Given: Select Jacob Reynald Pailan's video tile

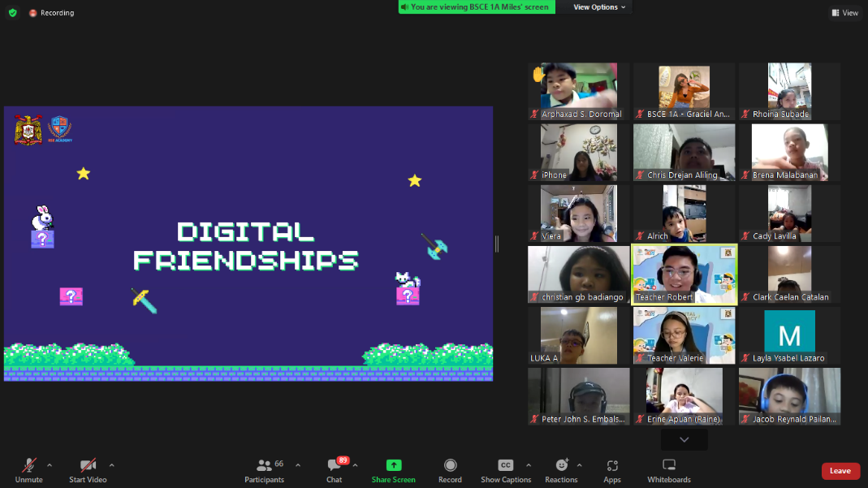Looking at the screenshot, I should 789,397.
